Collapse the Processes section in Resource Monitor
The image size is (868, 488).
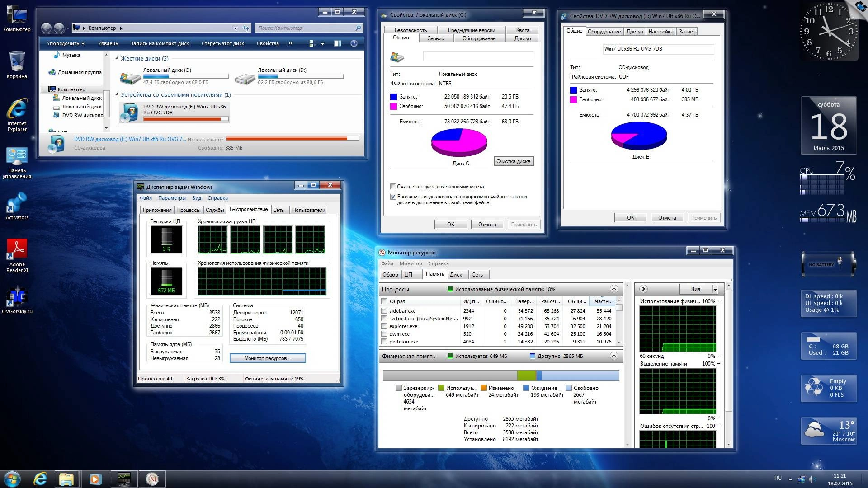tap(613, 289)
